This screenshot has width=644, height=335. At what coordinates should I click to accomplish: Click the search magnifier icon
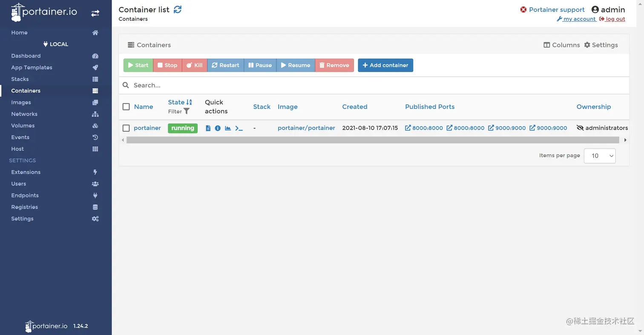tap(126, 85)
